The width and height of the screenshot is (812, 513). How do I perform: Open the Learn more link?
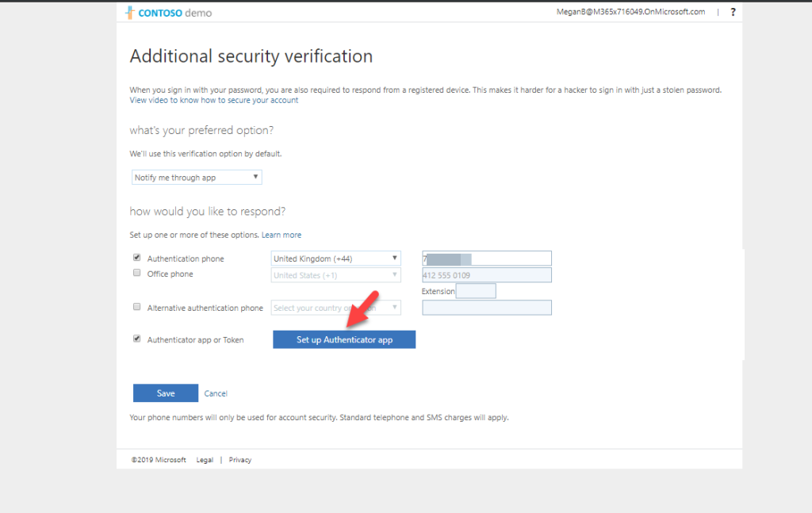(x=282, y=234)
